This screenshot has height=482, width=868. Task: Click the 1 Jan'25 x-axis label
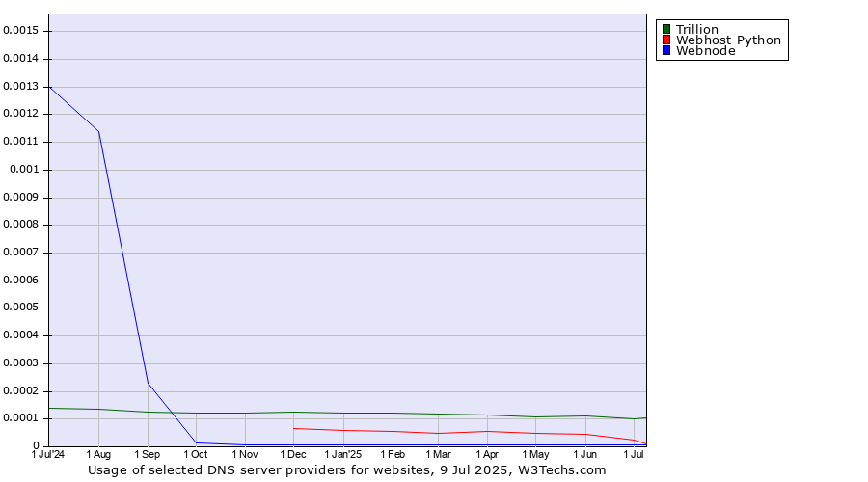(x=343, y=454)
